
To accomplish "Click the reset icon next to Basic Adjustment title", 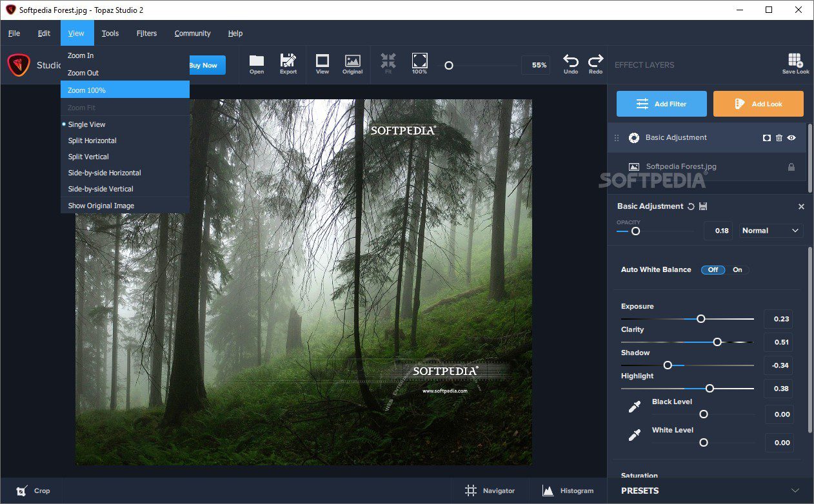I will (x=691, y=206).
